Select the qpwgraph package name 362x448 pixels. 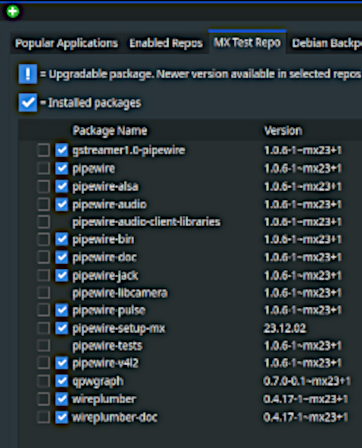pyautogui.click(x=98, y=381)
